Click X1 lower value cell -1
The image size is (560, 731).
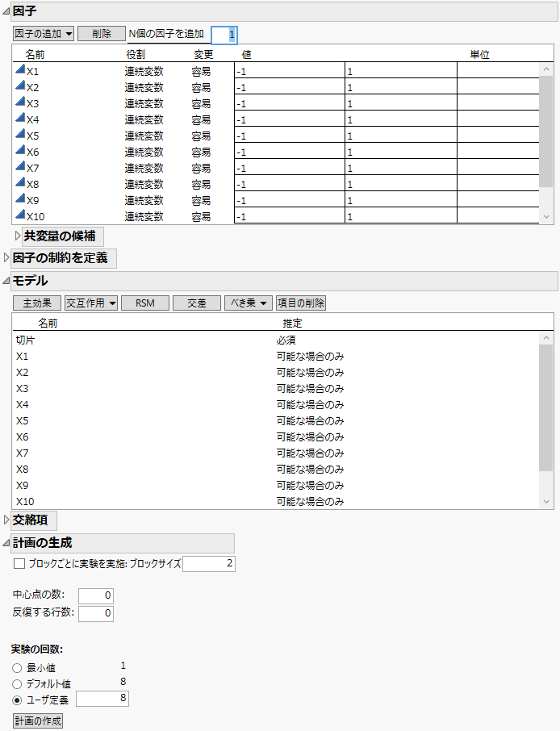[290, 71]
